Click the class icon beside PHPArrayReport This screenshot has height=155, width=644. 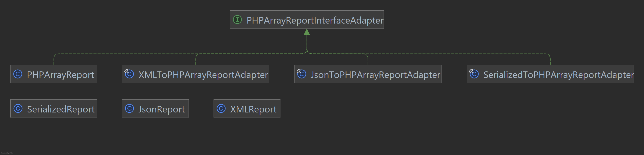coord(18,74)
